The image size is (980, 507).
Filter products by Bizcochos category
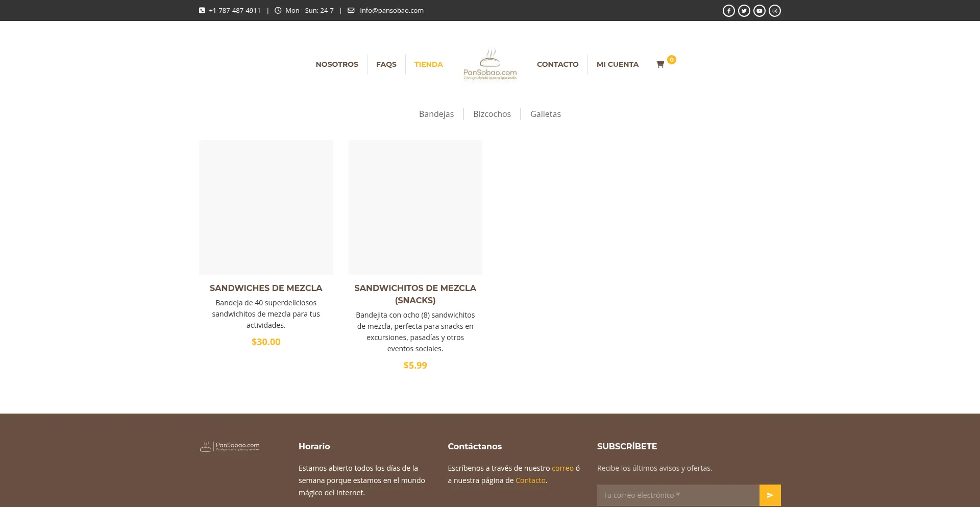tap(492, 114)
